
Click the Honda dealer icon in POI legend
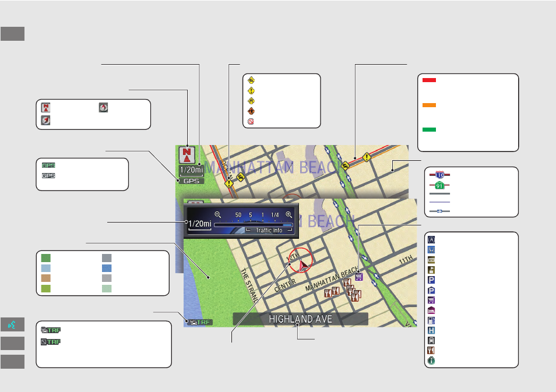tap(431, 250)
